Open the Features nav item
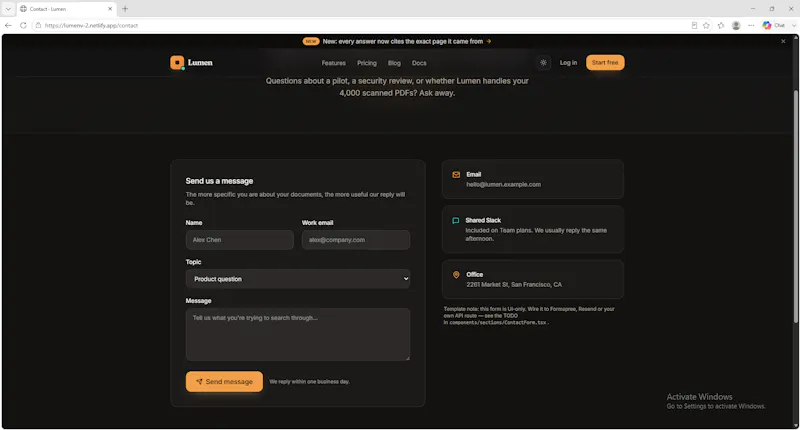The image size is (800, 430). click(x=334, y=63)
